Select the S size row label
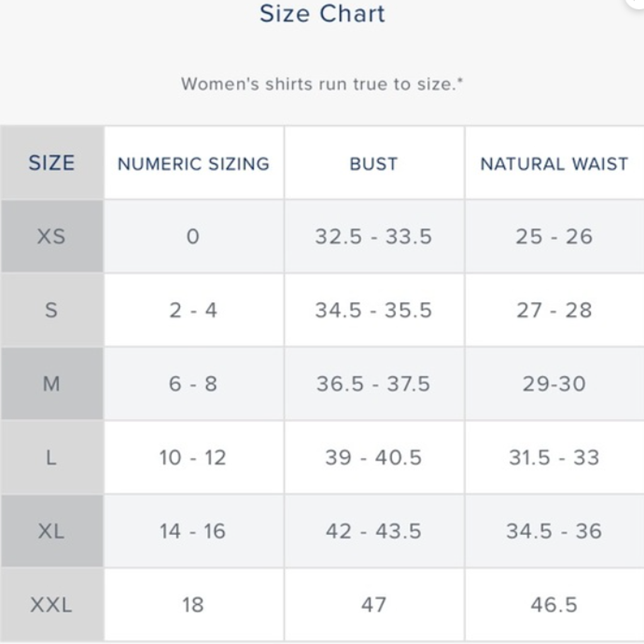 coord(51,310)
